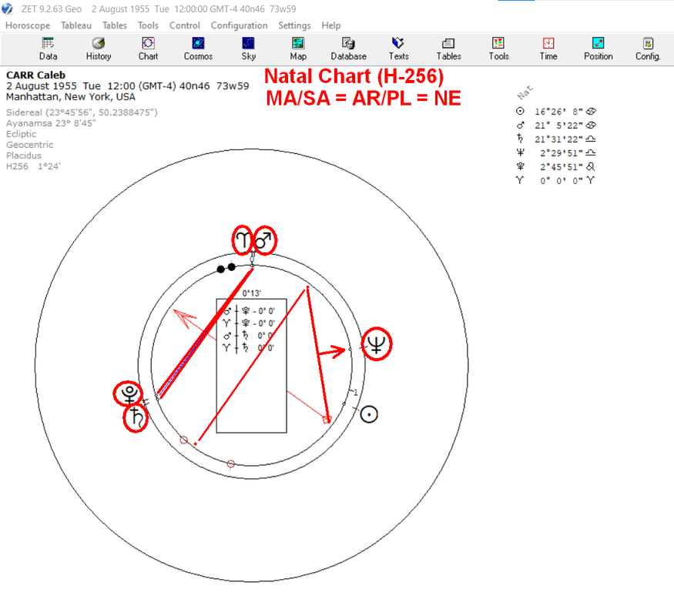
Task: Click the H256 1°24' harmonic label
Action: (x=33, y=166)
